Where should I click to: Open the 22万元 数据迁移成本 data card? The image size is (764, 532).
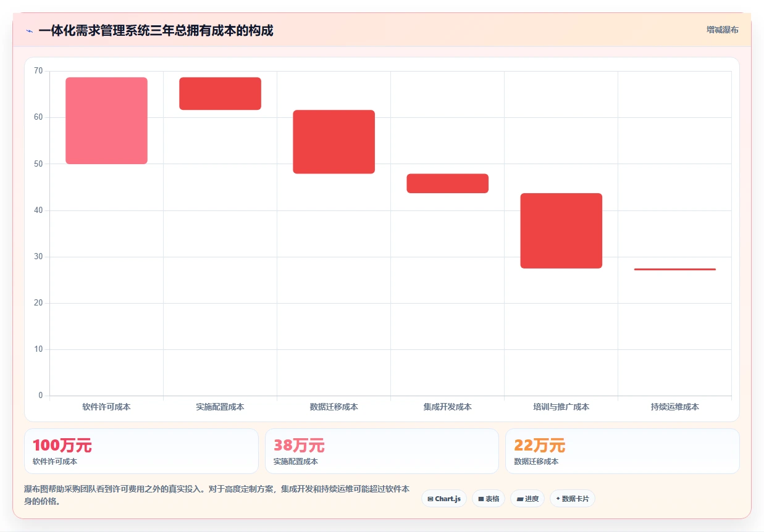tap(622, 451)
